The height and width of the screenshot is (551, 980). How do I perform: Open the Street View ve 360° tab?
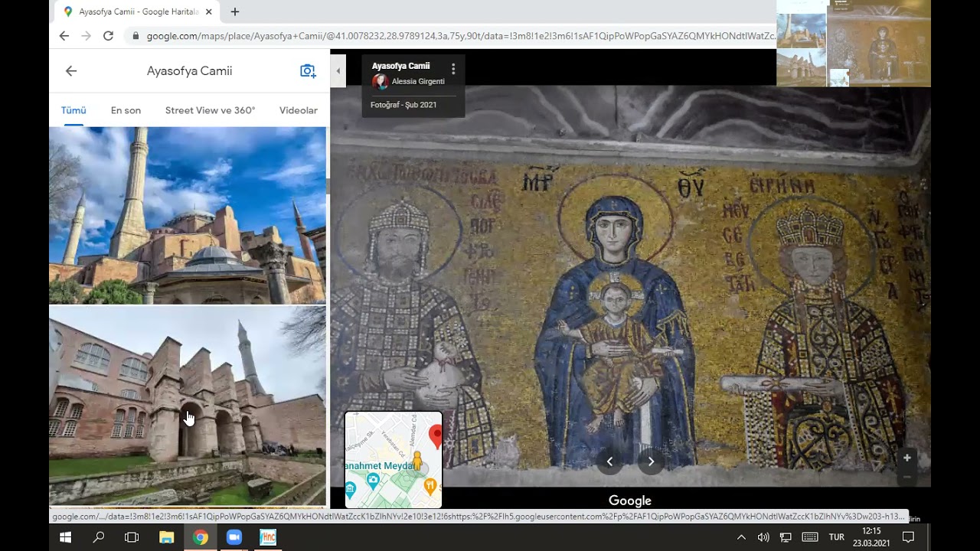coord(211,110)
